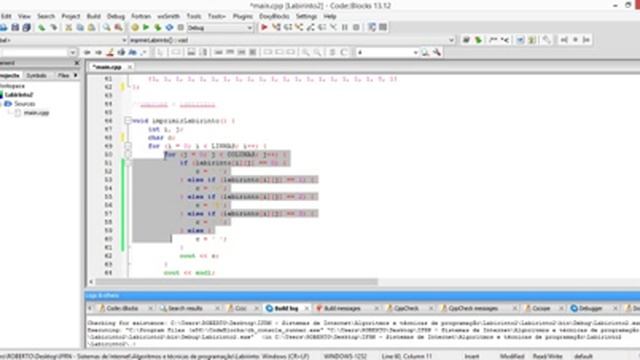Open the Fortran menu
Screen dimensions: 640x360
141,16
